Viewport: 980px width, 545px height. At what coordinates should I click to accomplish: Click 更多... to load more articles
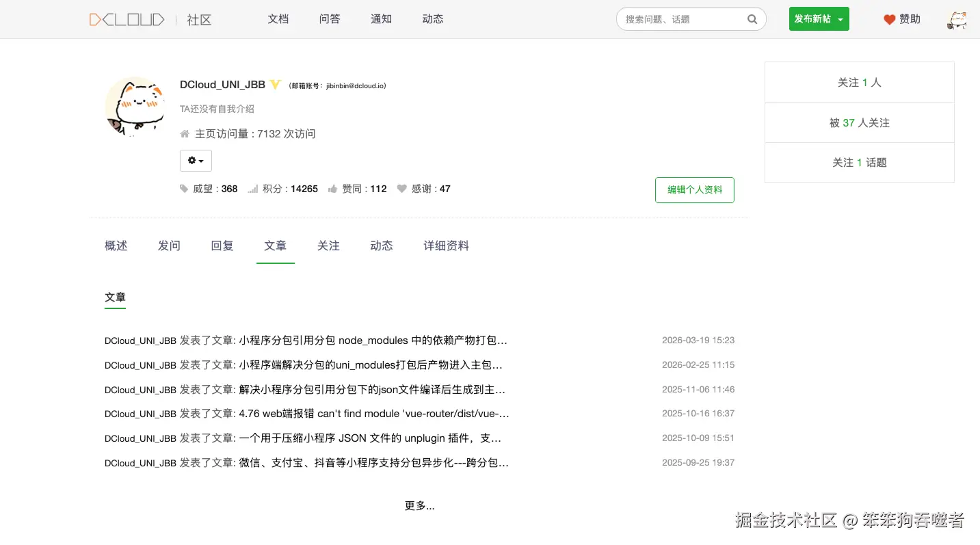coord(420,506)
